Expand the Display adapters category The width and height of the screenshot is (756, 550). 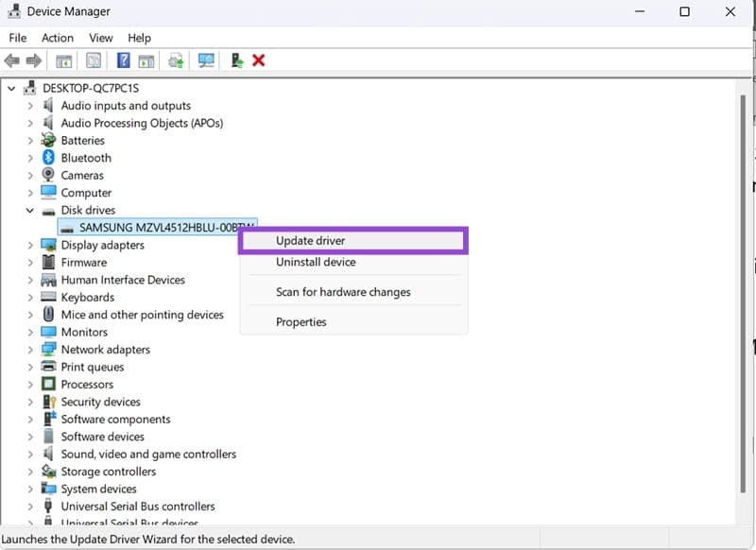30,245
